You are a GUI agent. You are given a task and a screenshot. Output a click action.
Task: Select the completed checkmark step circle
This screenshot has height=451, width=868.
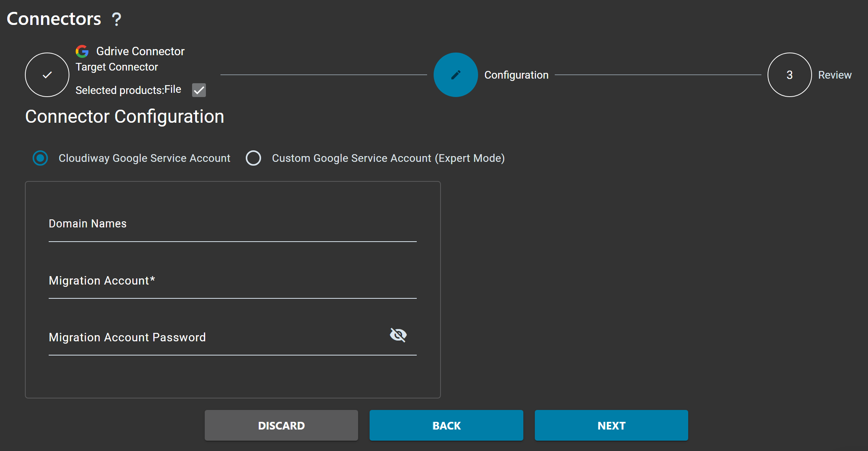(x=47, y=75)
